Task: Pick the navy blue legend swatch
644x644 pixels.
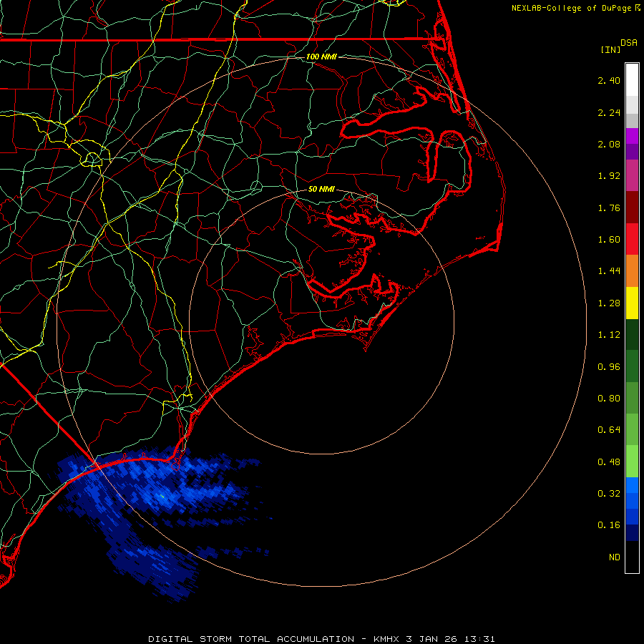Action: [x=632, y=533]
